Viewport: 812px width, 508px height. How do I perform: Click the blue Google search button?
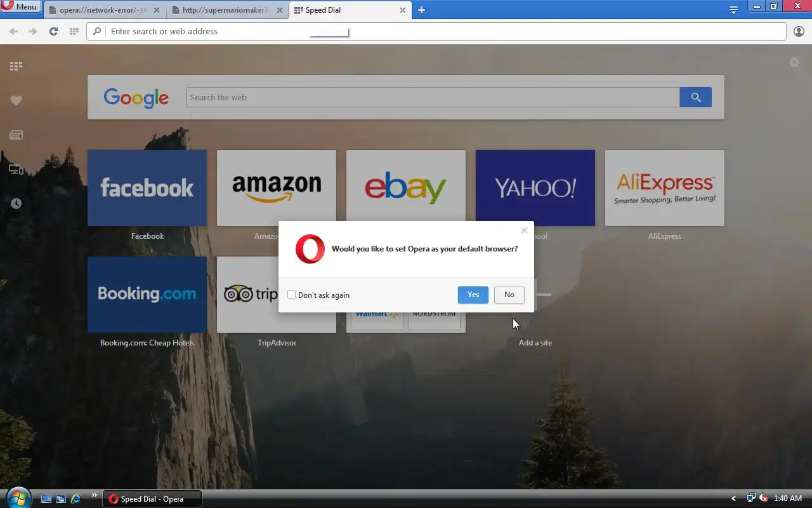[696, 97]
